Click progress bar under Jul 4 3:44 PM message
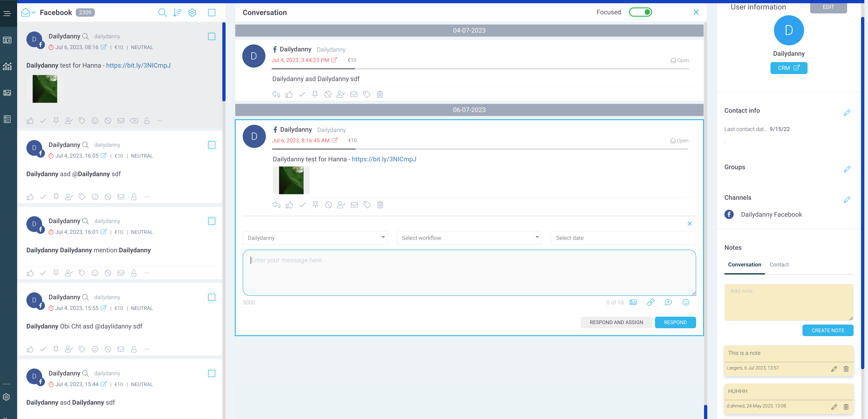 point(480,69)
